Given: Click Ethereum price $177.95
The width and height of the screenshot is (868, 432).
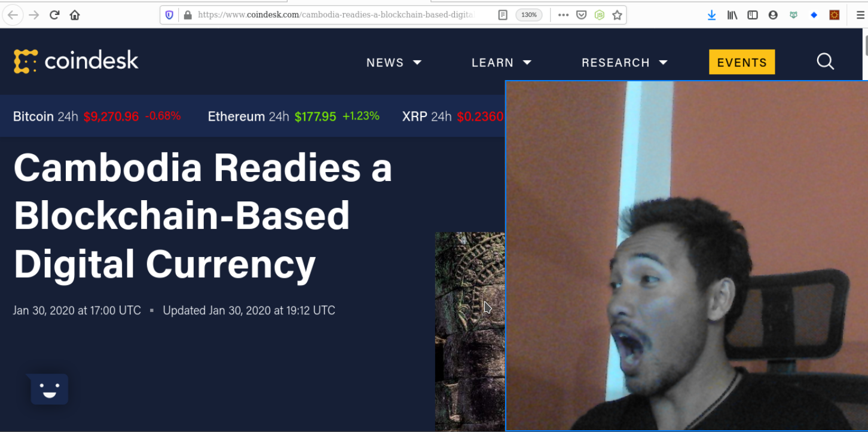Looking at the screenshot, I should [316, 117].
